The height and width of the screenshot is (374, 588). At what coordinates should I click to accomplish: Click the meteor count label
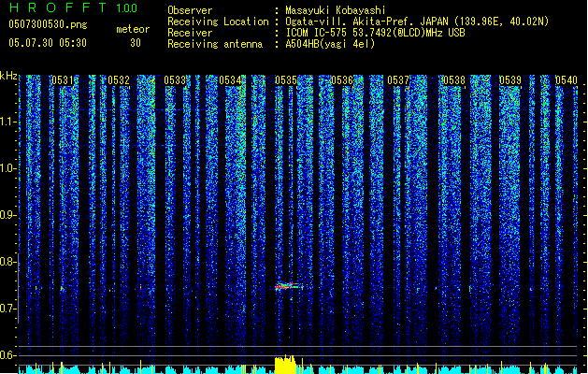click(x=133, y=29)
